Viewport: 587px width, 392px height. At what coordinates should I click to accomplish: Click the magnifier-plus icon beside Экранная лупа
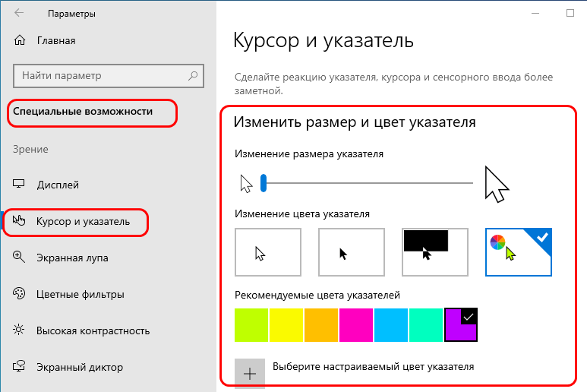coord(19,257)
